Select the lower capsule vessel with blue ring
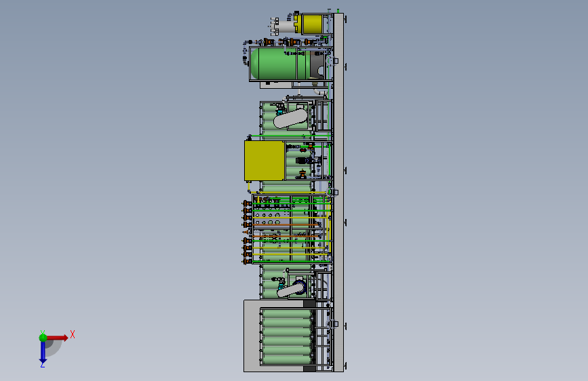This screenshot has width=588, height=381. [x=292, y=289]
